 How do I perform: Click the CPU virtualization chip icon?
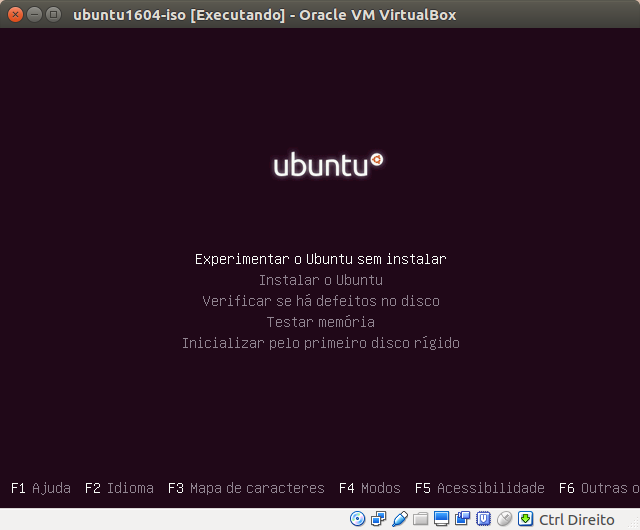483,519
